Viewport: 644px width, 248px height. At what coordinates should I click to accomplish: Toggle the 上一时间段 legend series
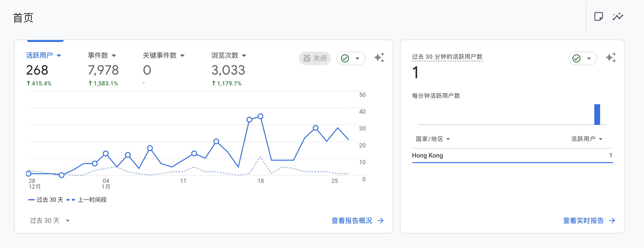pyautogui.click(x=87, y=200)
